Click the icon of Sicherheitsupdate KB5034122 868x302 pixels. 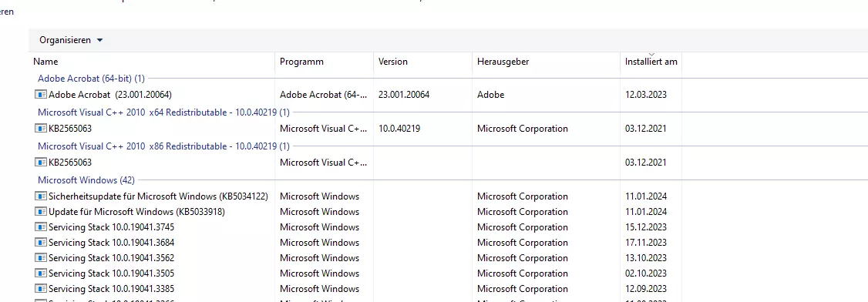(40, 196)
